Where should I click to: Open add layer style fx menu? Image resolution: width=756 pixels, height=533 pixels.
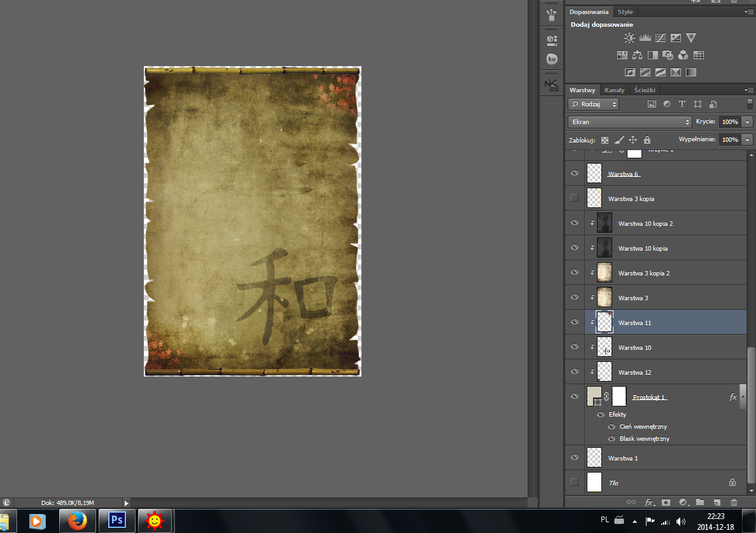point(650,502)
